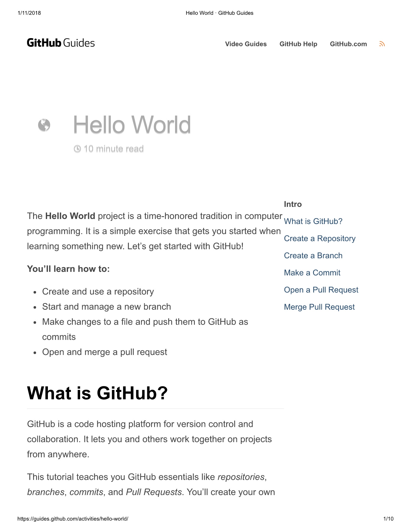The width and height of the screenshot is (411, 532).
Task: Click the guides.github.com URL in the footer
Action: [x=73, y=519]
